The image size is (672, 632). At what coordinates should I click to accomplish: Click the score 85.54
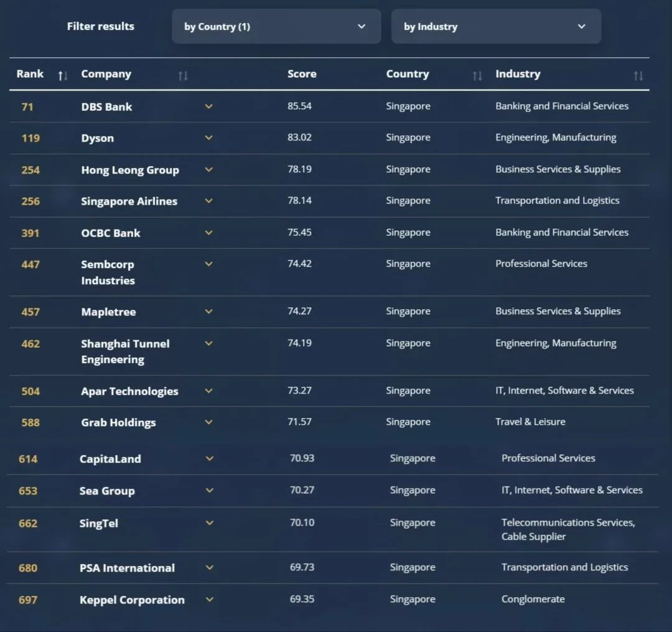299,106
